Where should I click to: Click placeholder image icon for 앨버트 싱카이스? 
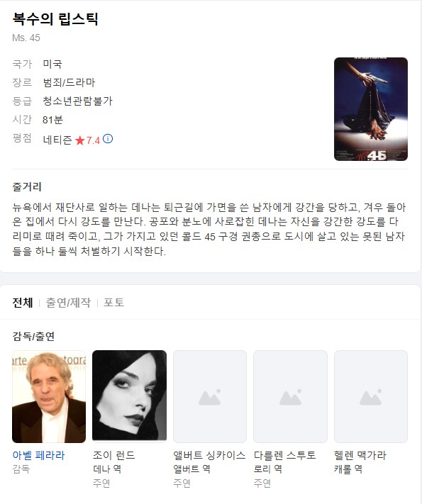tap(210, 397)
